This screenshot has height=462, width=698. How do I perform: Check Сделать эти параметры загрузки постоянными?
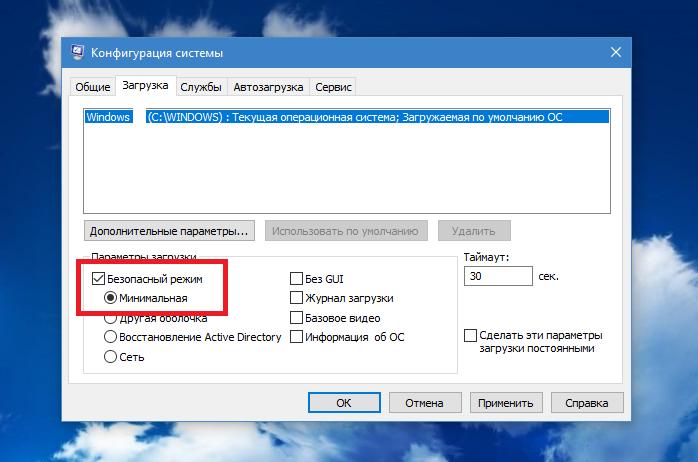[x=470, y=335]
